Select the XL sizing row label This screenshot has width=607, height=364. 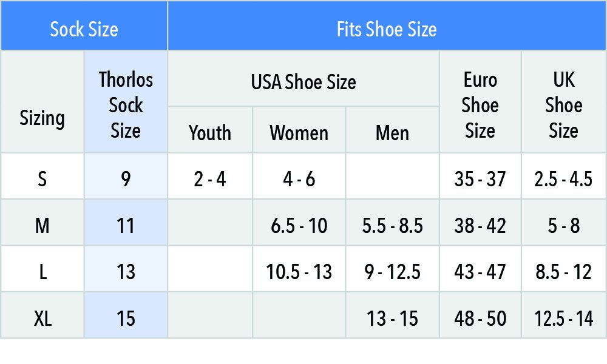42,315
